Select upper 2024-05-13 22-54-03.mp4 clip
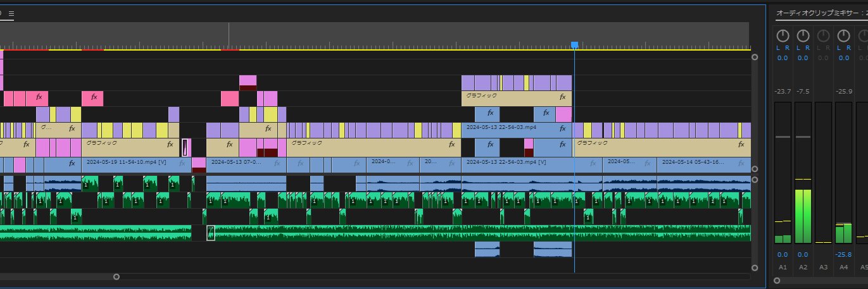868x289 pixels. coord(516,130)
